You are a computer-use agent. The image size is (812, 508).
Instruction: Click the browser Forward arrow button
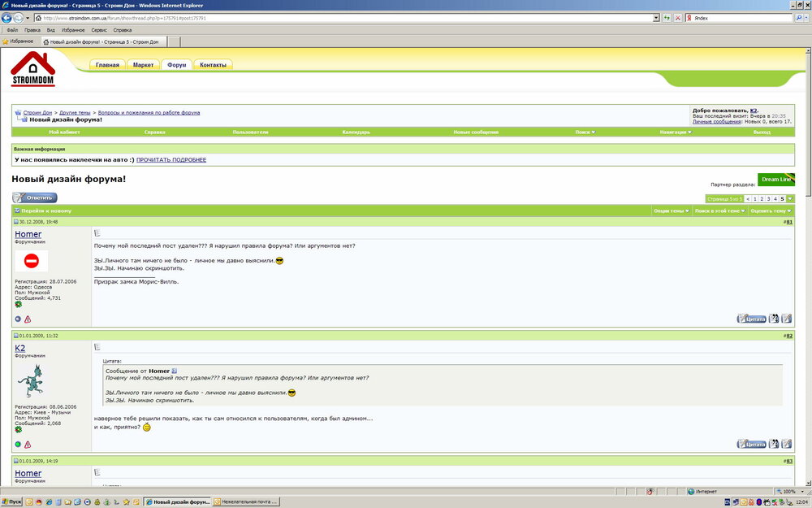point(18,18)
